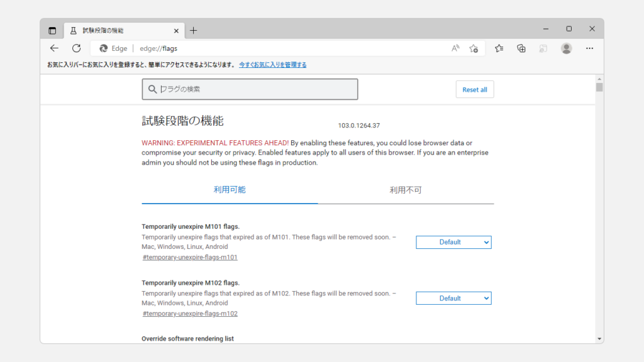Click the scrollbar down arrow
Screen dimensions: 644x362
pyautogui.click(x=599, y=338)
